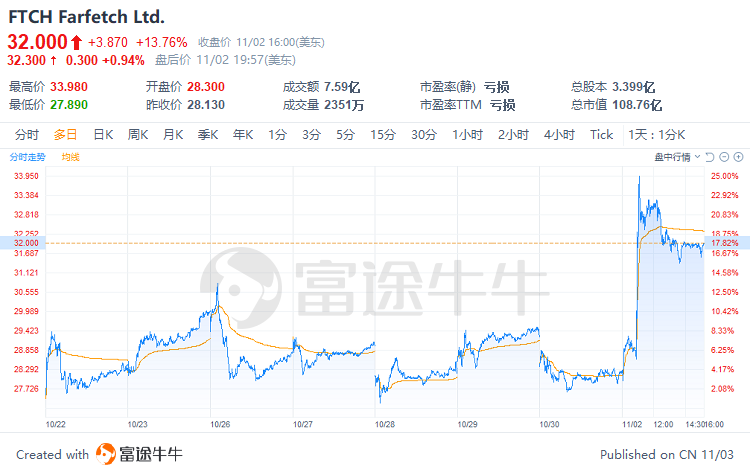750x475 pixels.
Task: Click the 10/26 date axis label
Action: 220,424
